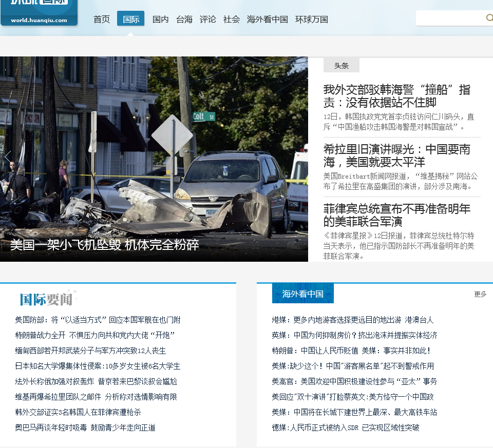
Task: Open the plane crash photo slide
Action: [154, 159]
